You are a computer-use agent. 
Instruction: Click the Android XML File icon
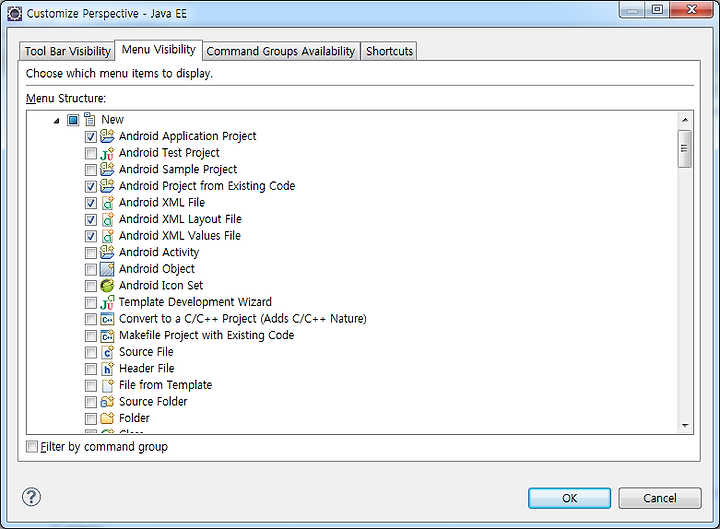point(107,203)
